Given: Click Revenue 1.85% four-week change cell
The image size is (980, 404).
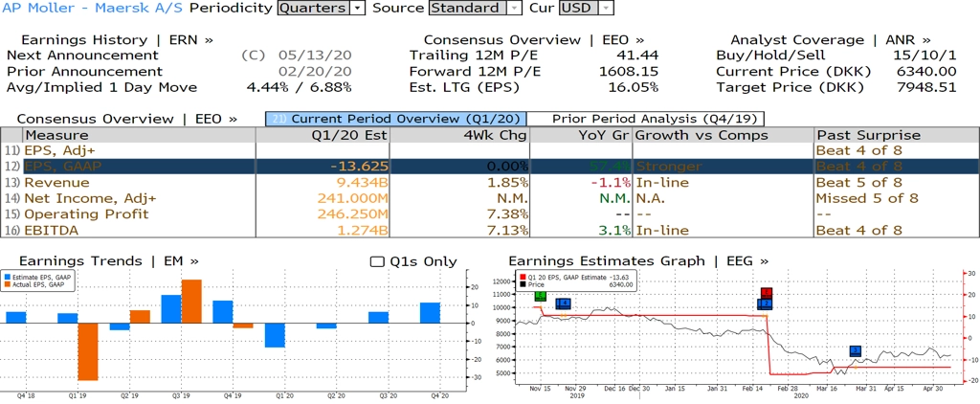Looking at the screenshot, I should click(505, 183).
